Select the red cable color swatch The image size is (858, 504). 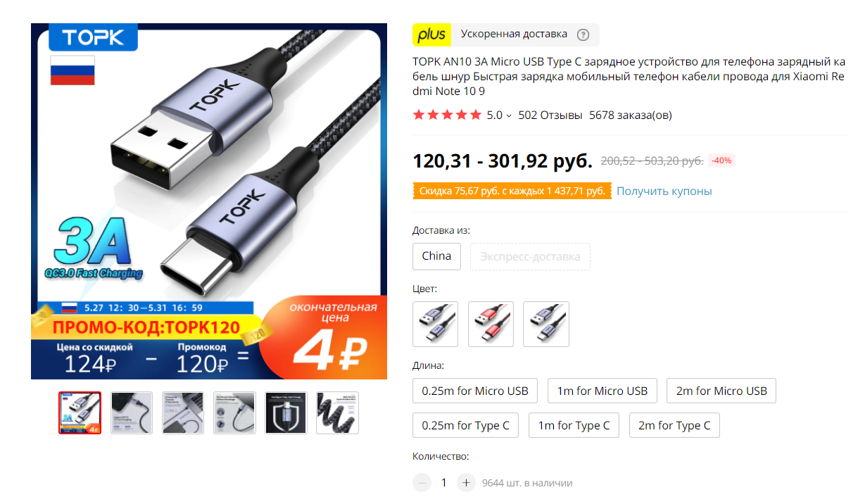pyautogui.click(x=491, y=325)
